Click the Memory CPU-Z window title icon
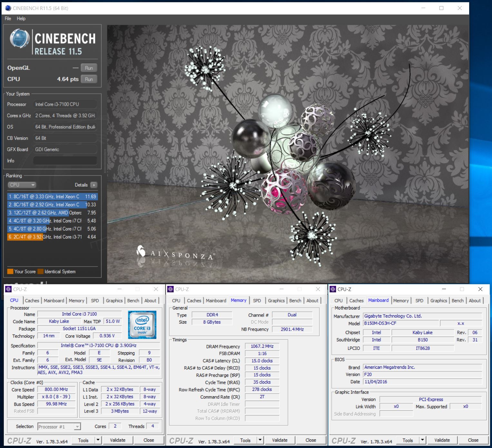 (x=171, y=289)
